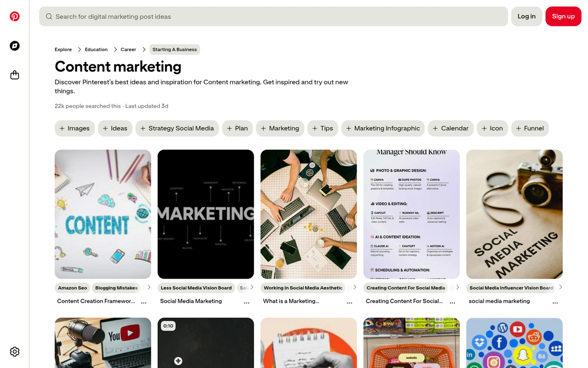Click the Pinterest logo
588x368 pixels.
(14, 16)
